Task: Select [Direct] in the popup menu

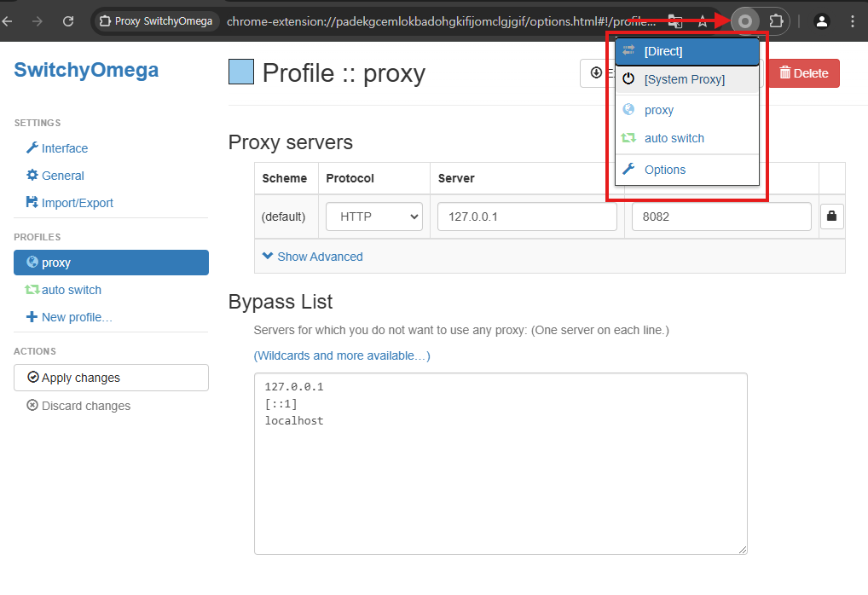Action: 687,51
